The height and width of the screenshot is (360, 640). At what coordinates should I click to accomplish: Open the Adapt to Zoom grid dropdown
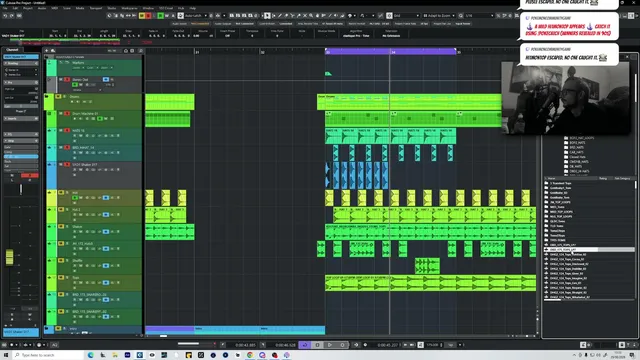tap(439, 16)
